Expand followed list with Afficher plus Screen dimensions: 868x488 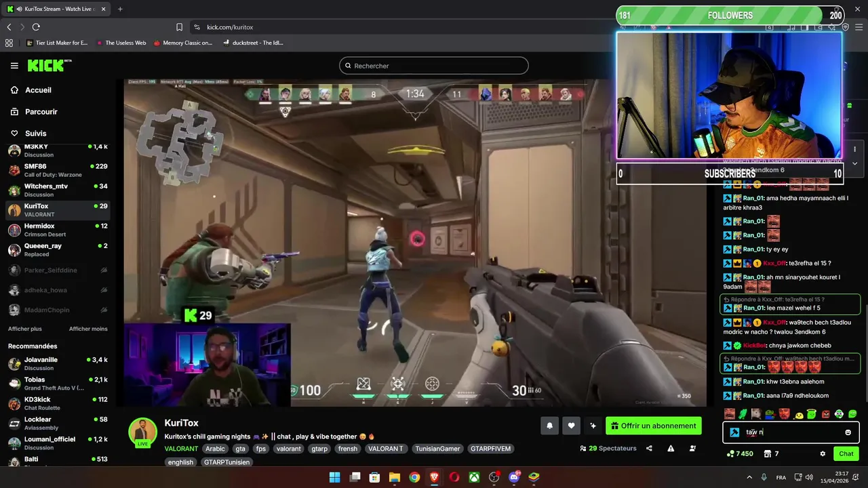click(x=25, y=329)
